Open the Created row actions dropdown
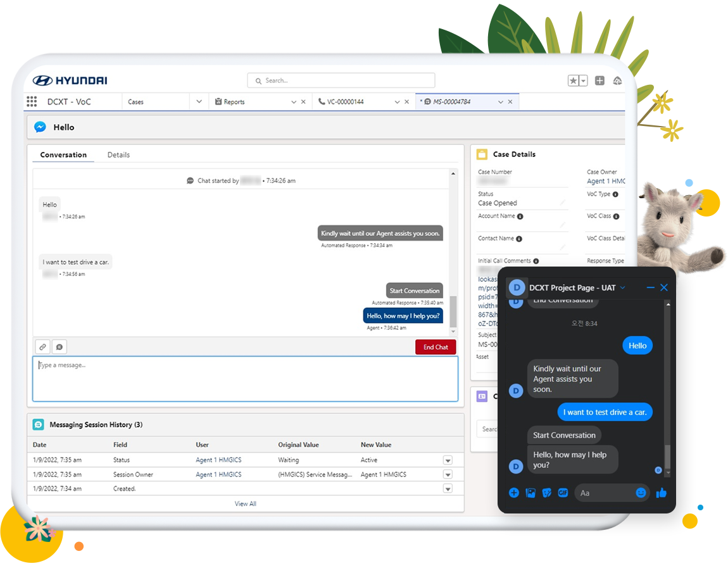728x573 pixels. point(448,489)
